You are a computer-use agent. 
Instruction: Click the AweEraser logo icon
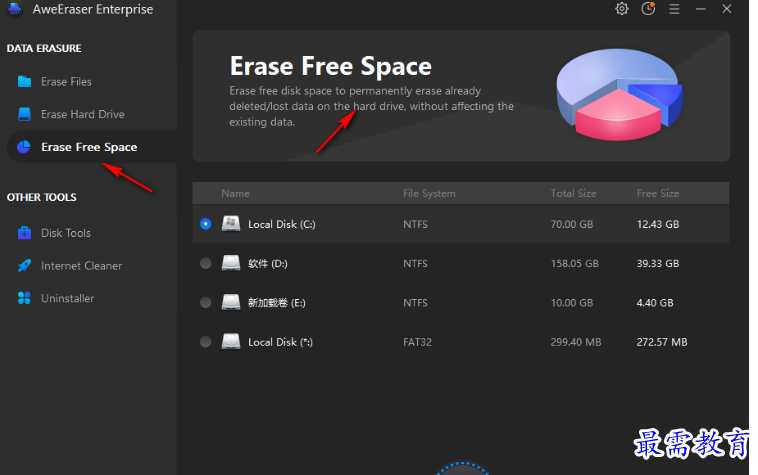point(15,10)
